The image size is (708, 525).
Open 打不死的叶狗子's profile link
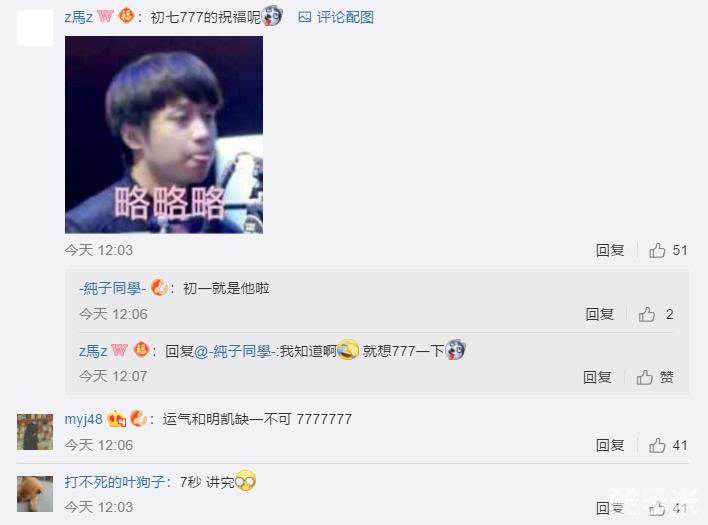point(115,482)
